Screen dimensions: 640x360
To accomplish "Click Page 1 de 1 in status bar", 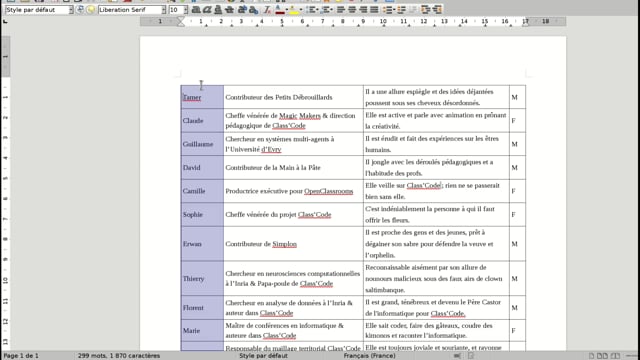I will coord(21,356).
